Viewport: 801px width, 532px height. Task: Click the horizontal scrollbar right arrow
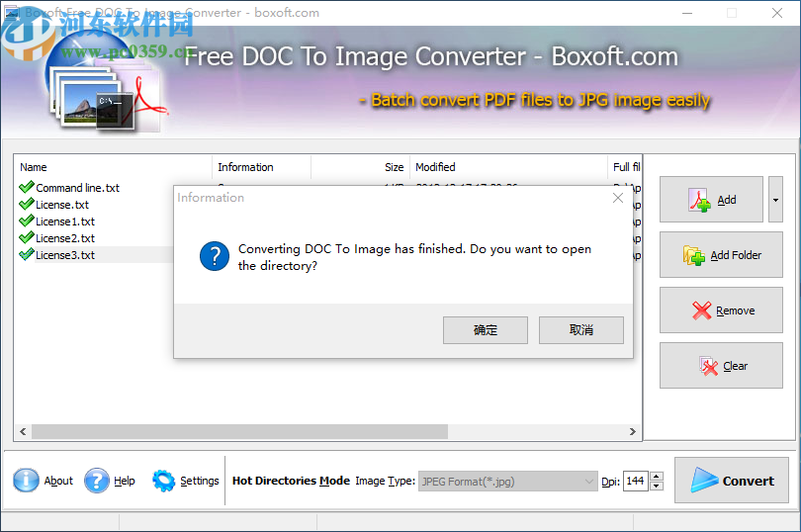[x=633, y=431]
